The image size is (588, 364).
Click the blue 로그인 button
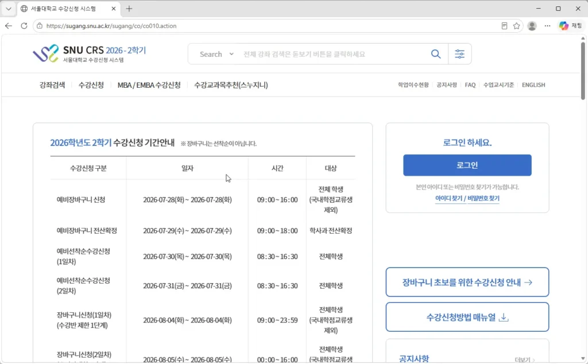pyautogui.click(x=467, y=165)
